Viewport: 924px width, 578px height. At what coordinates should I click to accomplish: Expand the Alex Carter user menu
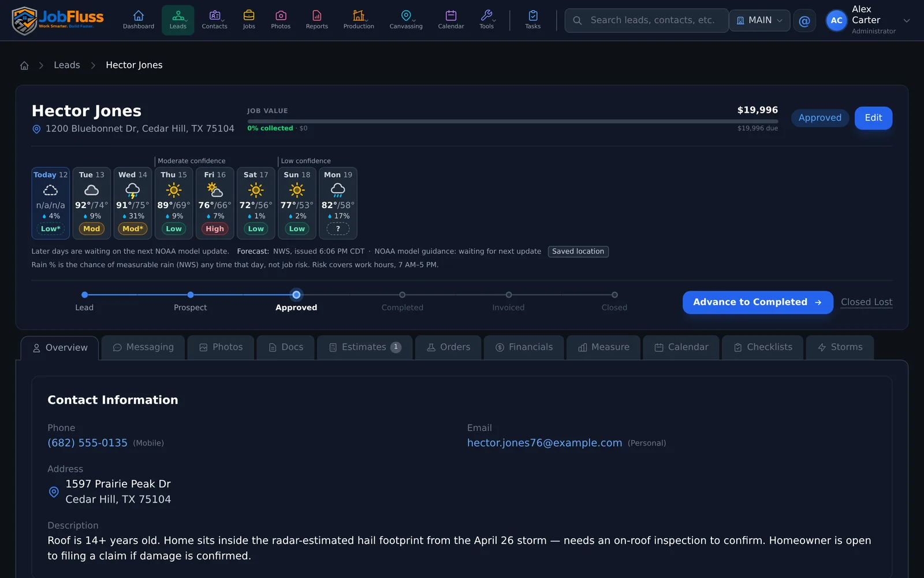(868, 20)
